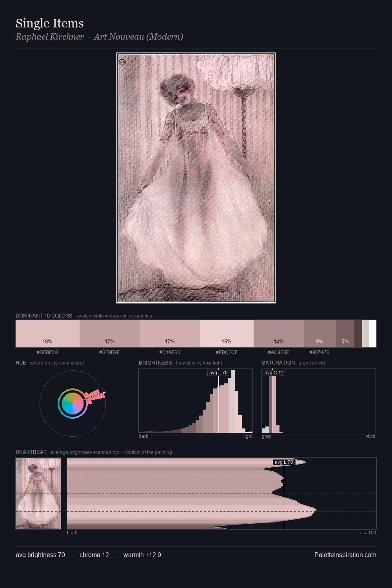
Task: Click the #DFBFC0 hex label
Action: (x=47, y=352)
